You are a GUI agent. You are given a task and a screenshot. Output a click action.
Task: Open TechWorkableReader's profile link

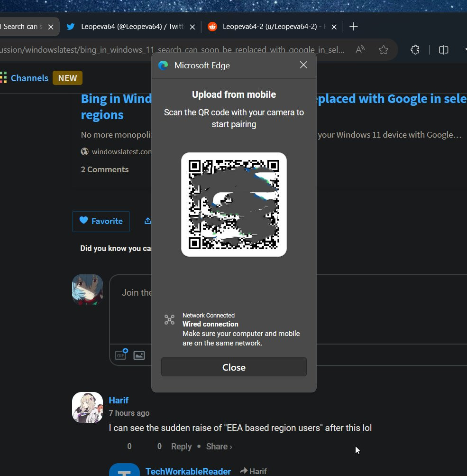(188, 471)
